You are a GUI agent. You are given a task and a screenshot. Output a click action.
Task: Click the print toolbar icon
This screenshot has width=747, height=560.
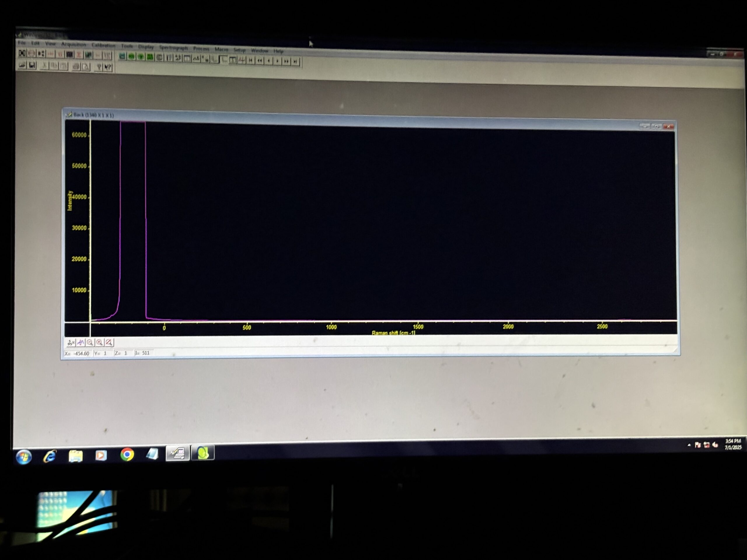click(76, 66)
